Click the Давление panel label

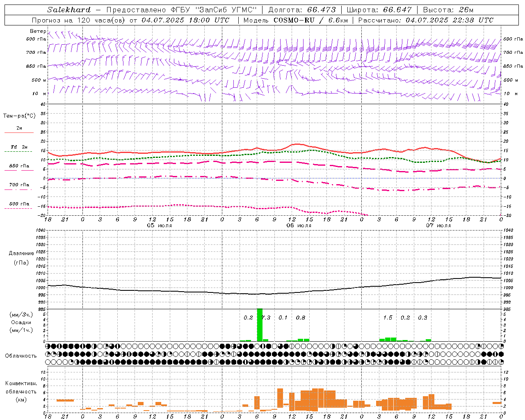pos(21,253)
